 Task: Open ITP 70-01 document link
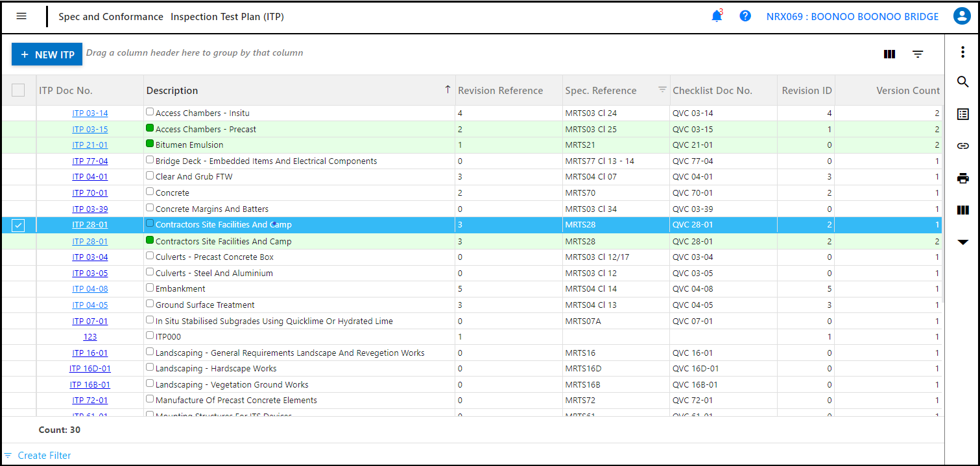pyautogui.click(x=90, y=192)
